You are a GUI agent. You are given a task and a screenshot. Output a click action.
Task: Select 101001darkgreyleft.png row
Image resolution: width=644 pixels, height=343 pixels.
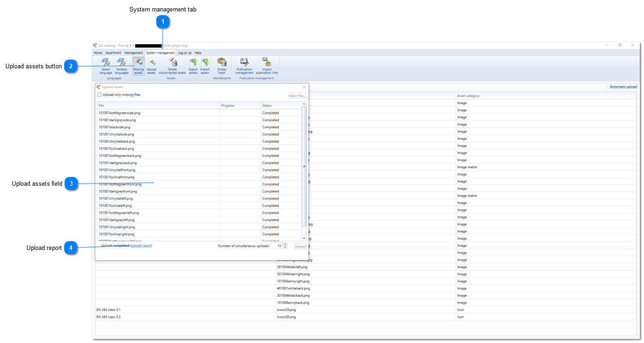pos(199,220)
